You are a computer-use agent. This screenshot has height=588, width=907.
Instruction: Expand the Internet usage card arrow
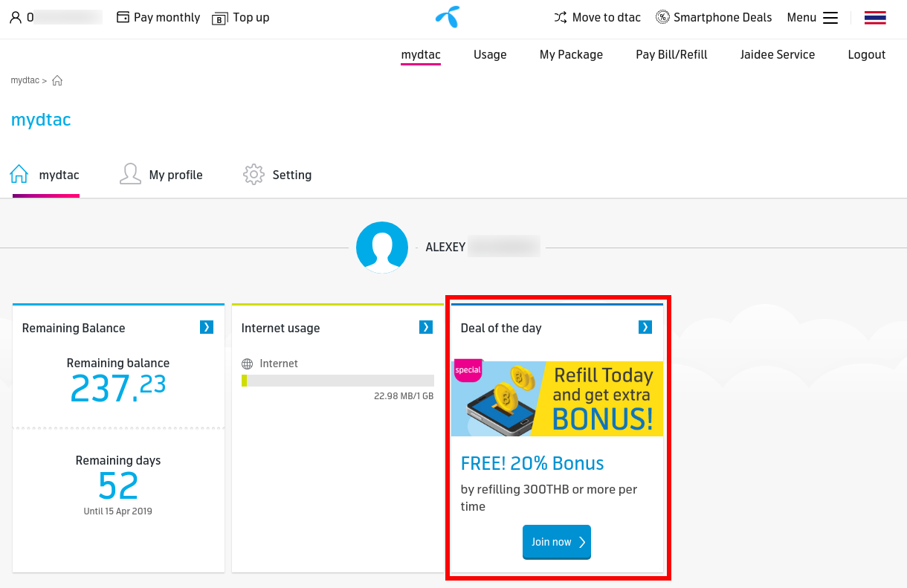click(426, 327)
